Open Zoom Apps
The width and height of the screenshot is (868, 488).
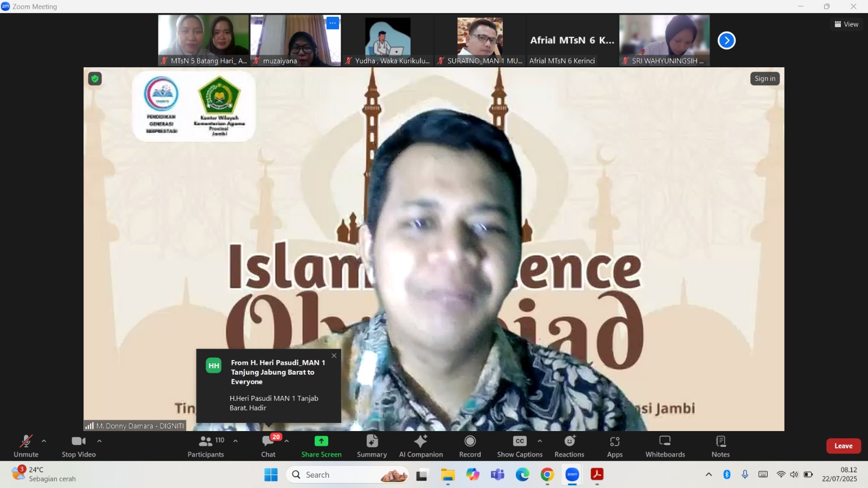click(615, 446)
